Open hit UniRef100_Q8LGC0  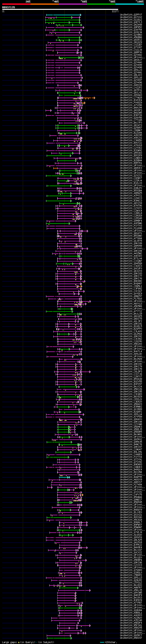tap(131, 75)
